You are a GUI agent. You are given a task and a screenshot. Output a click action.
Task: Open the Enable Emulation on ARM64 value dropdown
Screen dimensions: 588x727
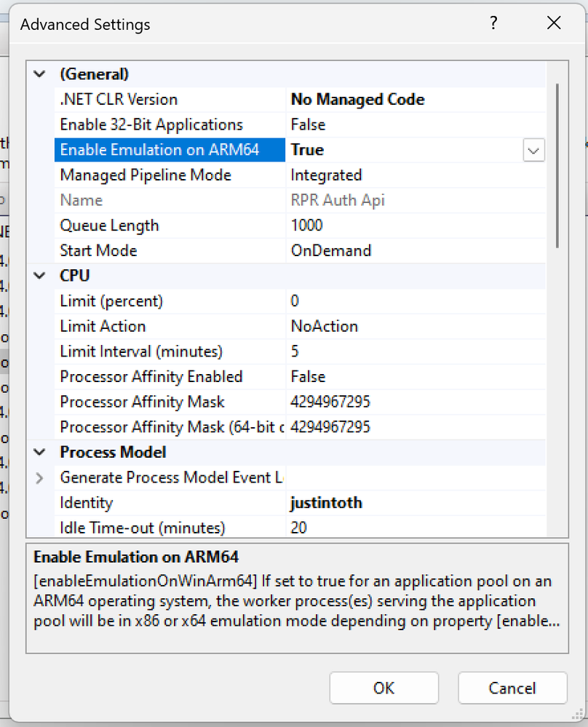point(533,150)
